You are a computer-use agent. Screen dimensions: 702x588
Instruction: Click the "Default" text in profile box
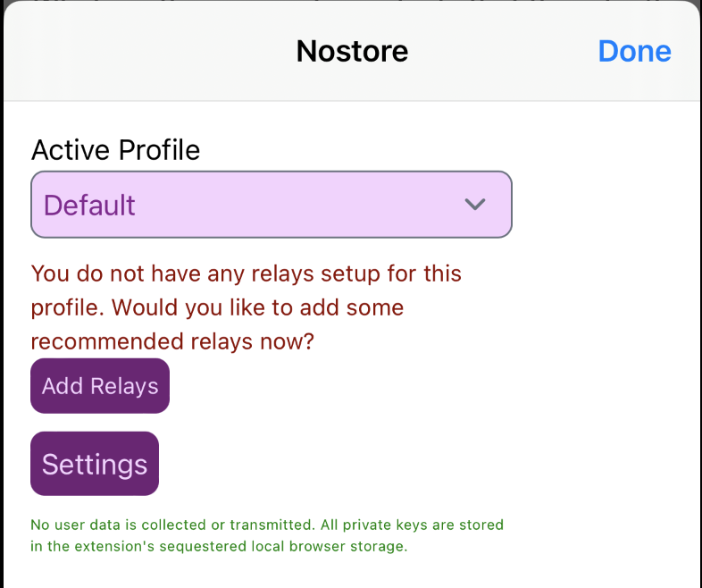(x=89, y=205)
